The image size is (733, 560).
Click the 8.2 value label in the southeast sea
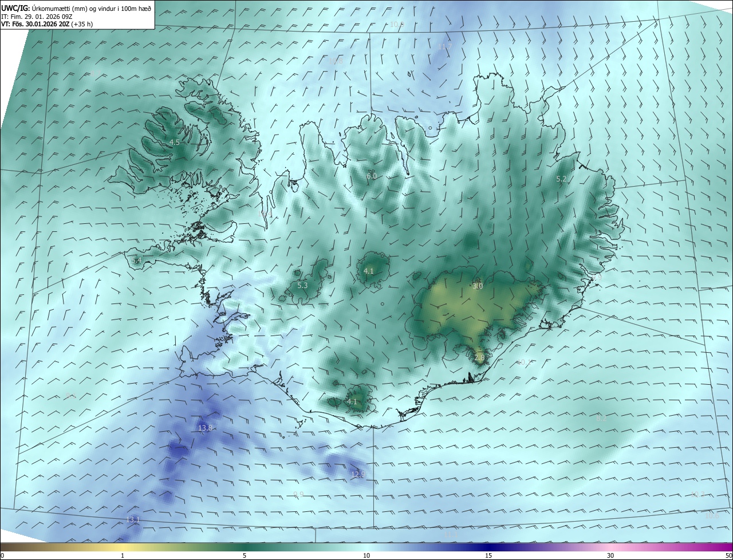pos(601,419)
